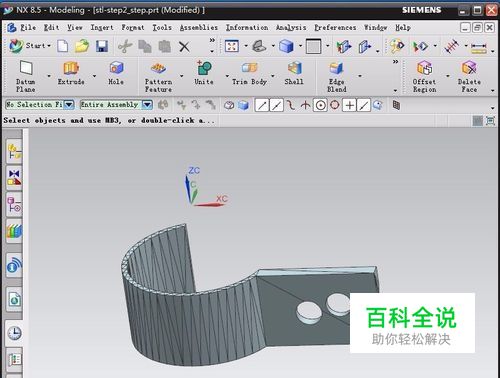Click the Cut scissors icon
Viewport: 500px width, 378px height.
(125, 46)
